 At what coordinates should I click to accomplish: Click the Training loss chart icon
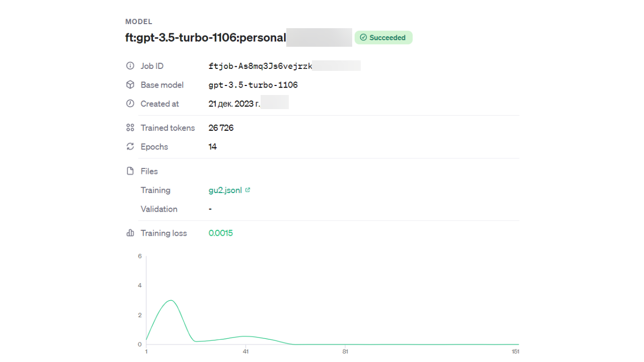(x=130, y=233)
